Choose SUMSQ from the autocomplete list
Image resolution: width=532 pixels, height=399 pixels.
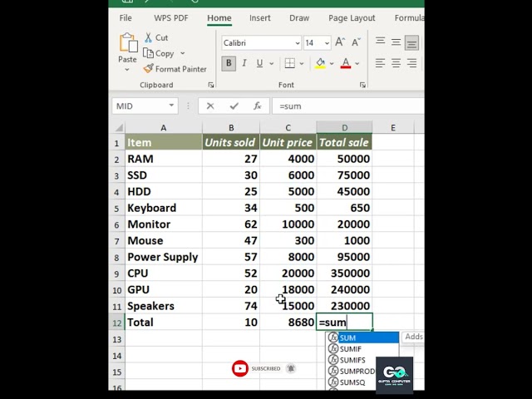point(352,382)
